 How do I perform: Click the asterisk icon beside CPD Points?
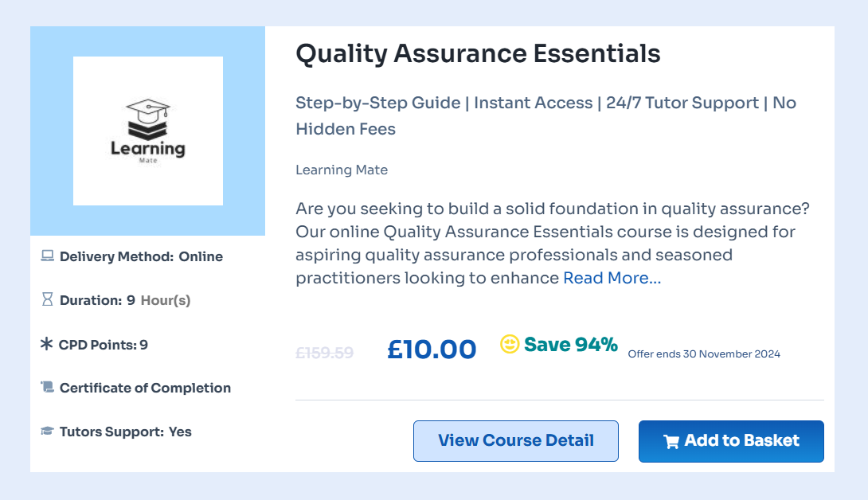click(x=47, y=344)
